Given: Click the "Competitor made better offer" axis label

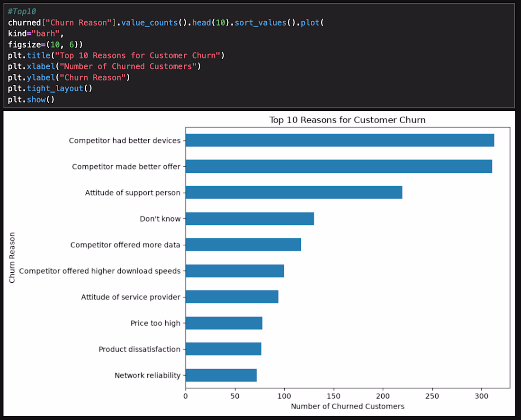Looking at the screenshot, I should 126,167.
